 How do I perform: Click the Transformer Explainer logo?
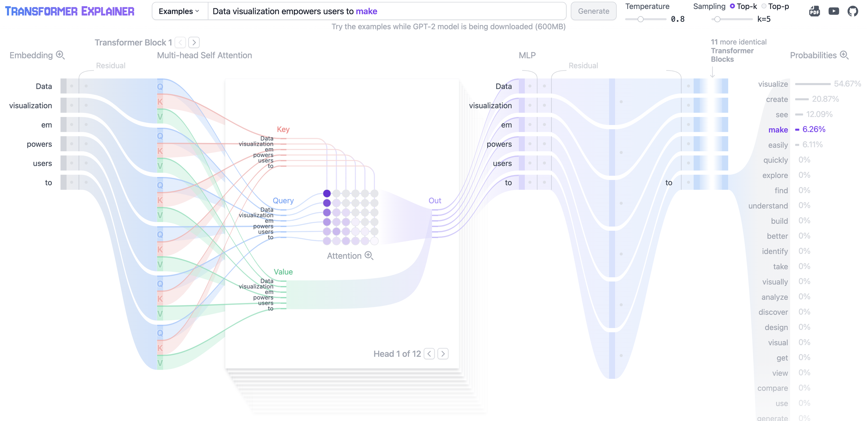tap(69, 11)
